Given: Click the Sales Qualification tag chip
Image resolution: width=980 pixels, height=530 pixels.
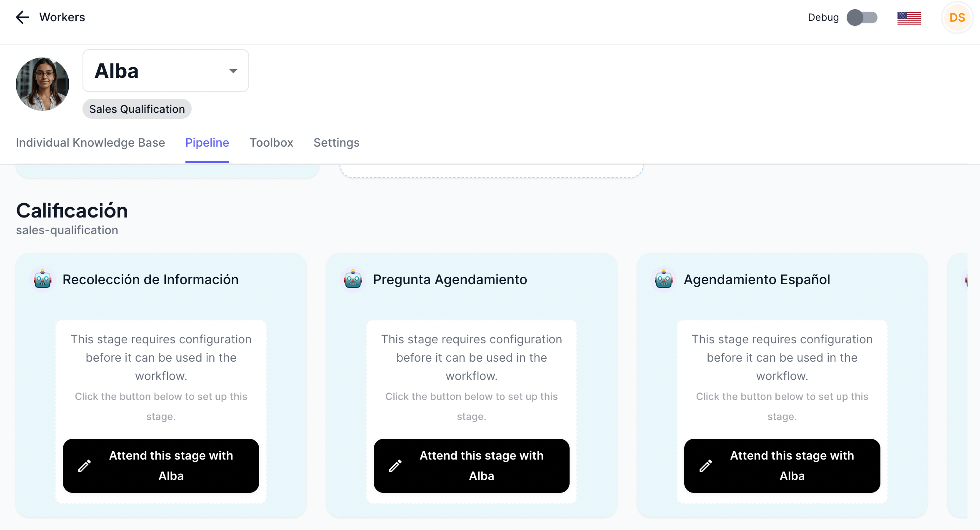Looking at the screenshot, I should (x=137, y=109).
